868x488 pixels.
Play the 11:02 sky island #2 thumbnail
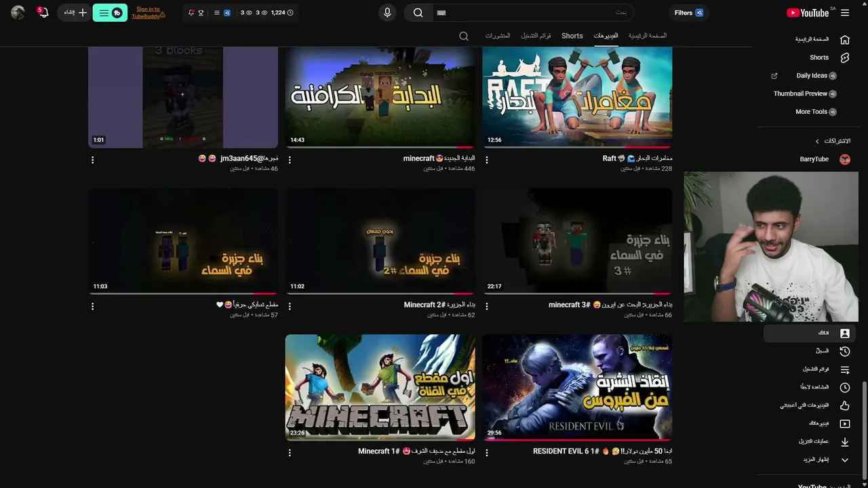click(380, 241)
